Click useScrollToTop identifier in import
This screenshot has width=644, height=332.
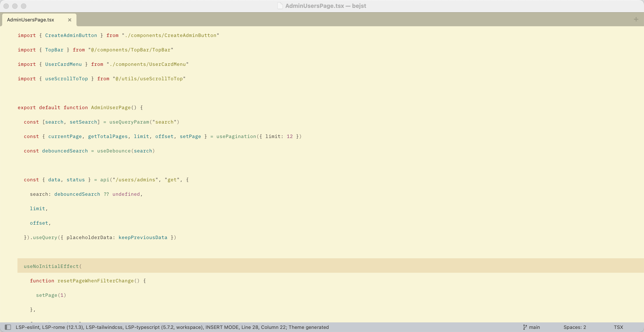click(x=66, y=79)
